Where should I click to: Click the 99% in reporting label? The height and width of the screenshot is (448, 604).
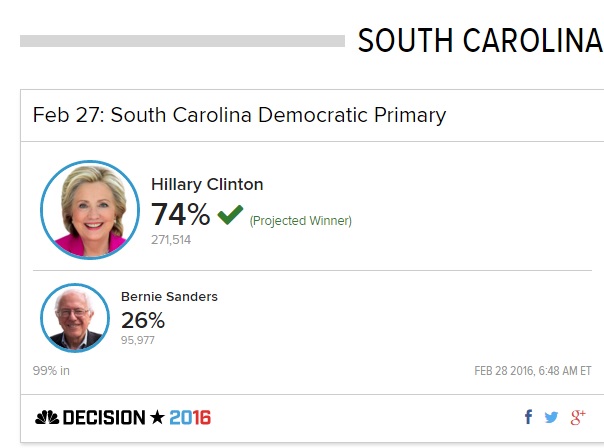51,371
